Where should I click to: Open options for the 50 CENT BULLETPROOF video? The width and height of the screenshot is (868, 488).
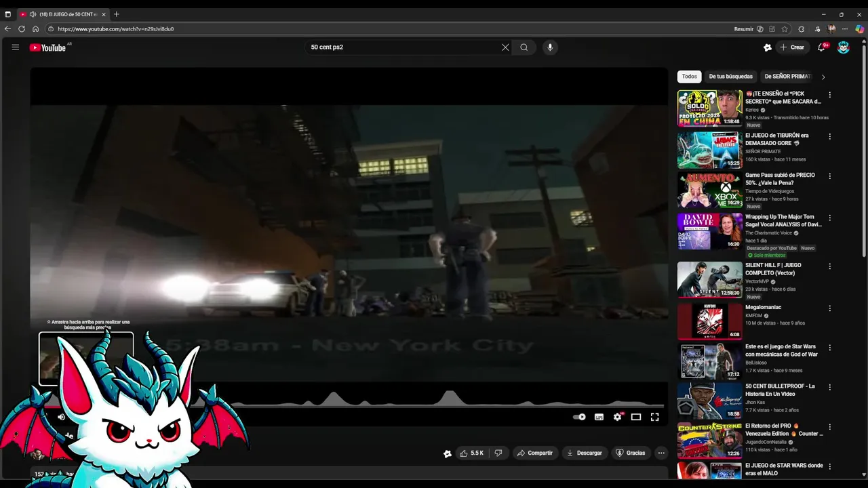(x=829, y=387)
